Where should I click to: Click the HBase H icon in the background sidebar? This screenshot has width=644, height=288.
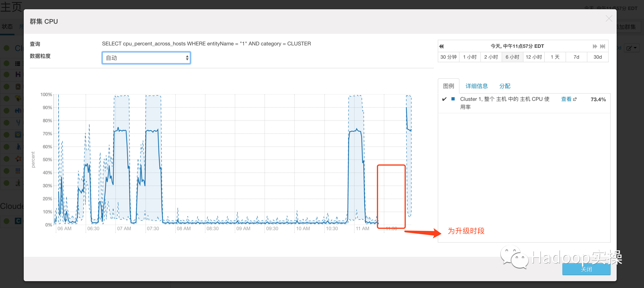tap(18, 74)
